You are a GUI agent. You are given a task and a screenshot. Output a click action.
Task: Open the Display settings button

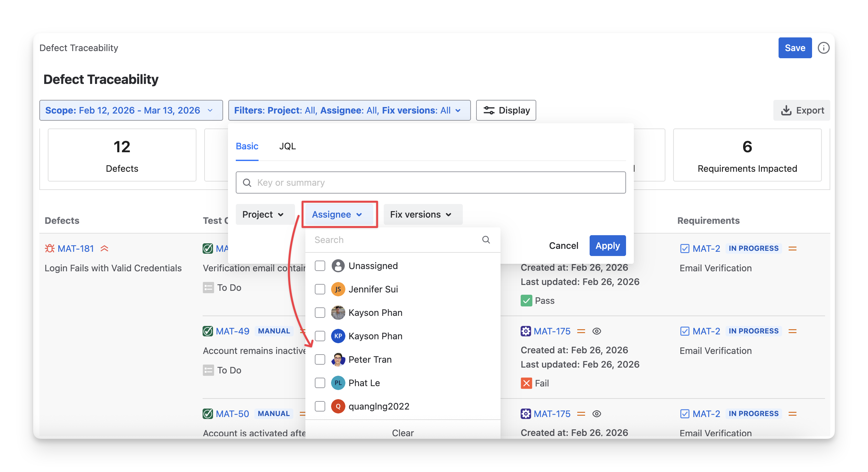[506, 110]
